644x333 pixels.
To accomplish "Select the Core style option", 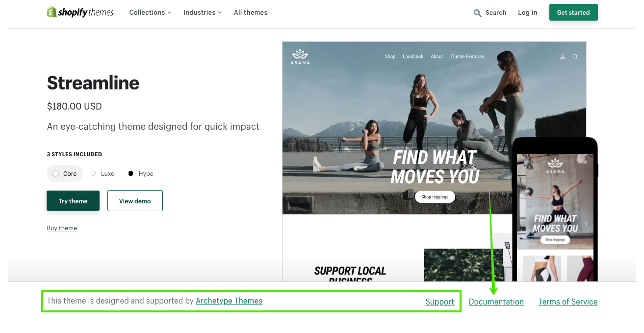I will 64,173.
